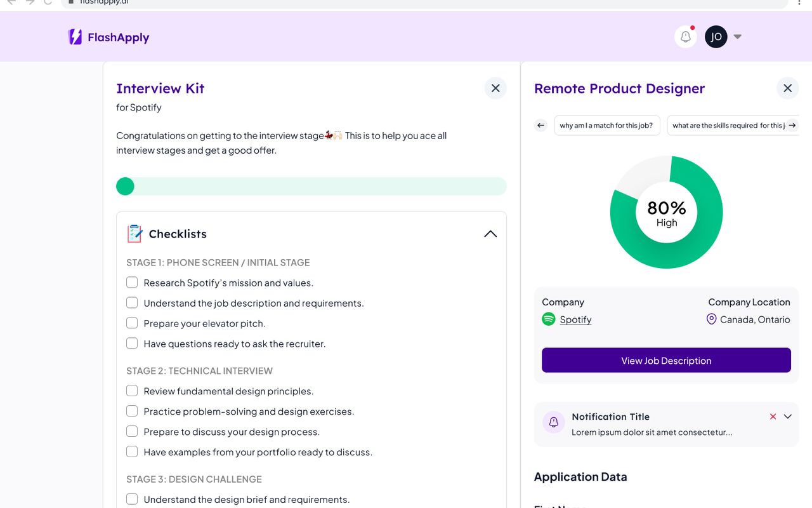Click the green Spotify company icon
812x508 pixels.
coord(548,319)
